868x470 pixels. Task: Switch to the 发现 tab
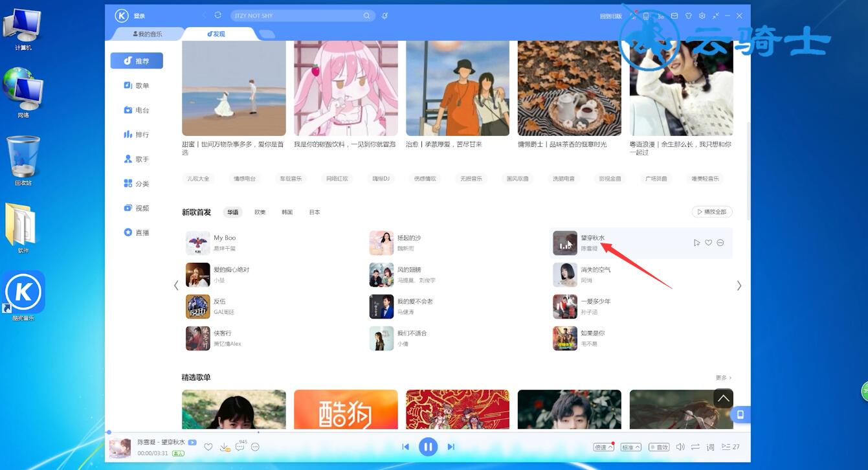click(x=216, y=34)
